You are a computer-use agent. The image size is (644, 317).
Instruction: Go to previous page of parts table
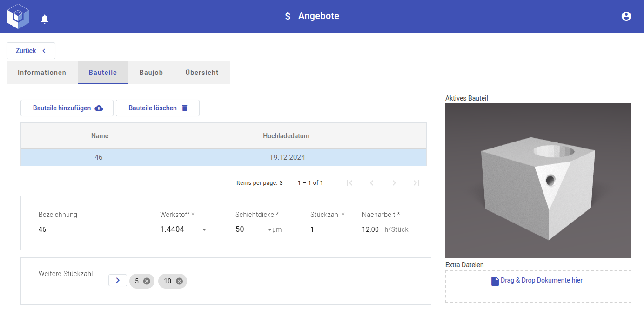pyautogui.click(x=372, y=183)
